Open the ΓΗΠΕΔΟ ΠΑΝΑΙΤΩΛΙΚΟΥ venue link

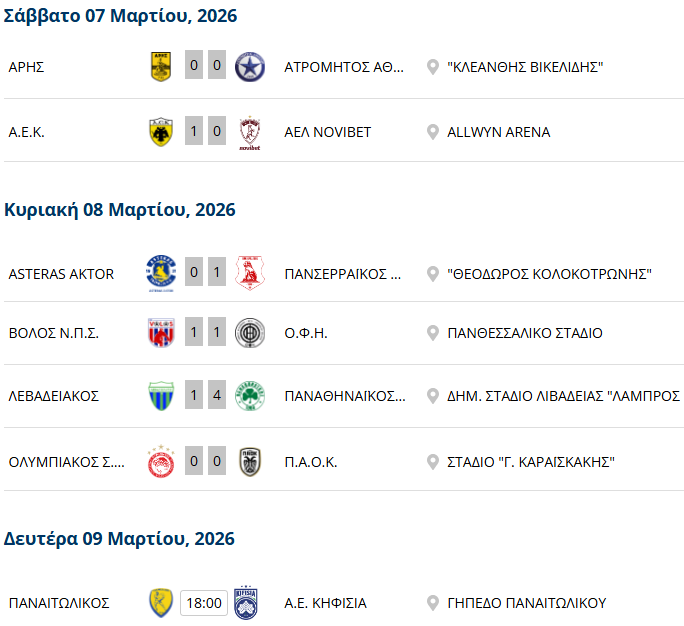(x=526, y=603)
